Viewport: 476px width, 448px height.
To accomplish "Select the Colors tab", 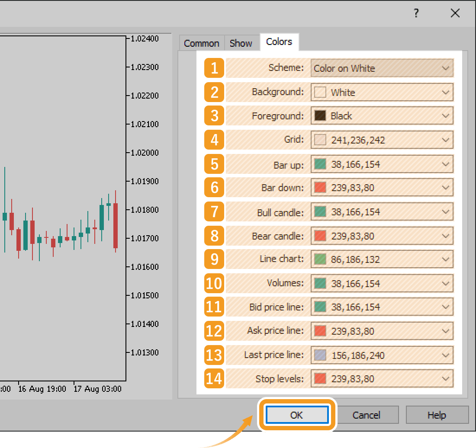I will [279, 42].
